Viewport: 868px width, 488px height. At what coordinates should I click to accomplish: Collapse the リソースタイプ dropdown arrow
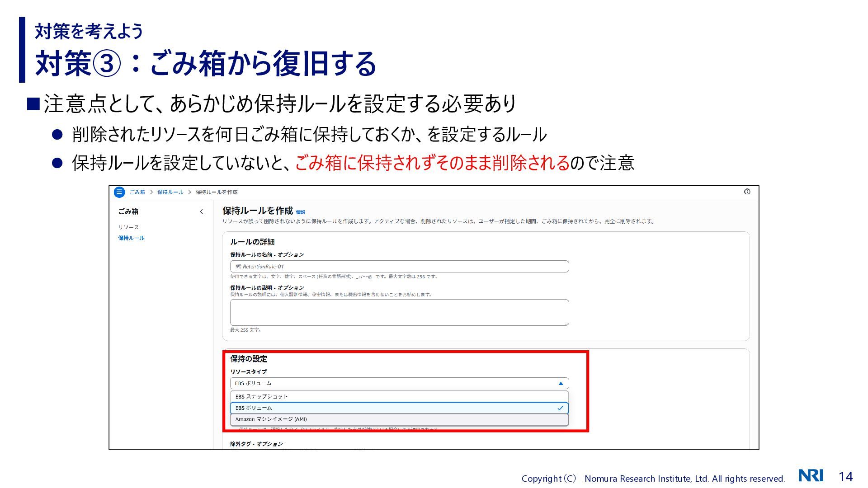tap(561, 383)
